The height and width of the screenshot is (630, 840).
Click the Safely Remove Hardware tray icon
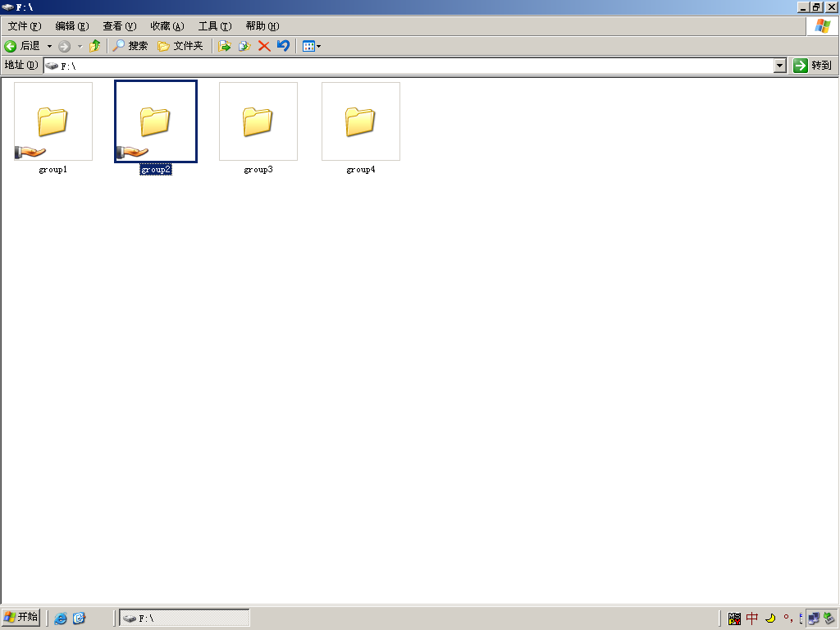829,619
